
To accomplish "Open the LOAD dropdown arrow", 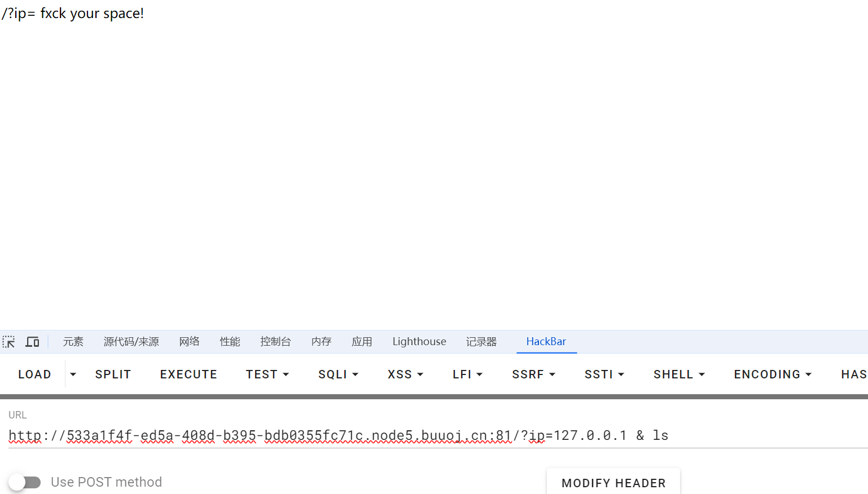I will 73,374.
